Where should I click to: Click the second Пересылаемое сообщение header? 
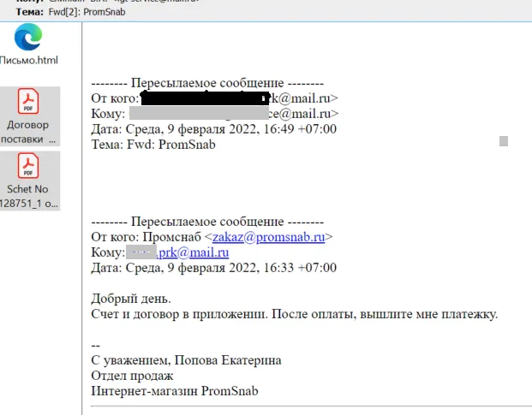pyautogui.click(x=207, y=222)
